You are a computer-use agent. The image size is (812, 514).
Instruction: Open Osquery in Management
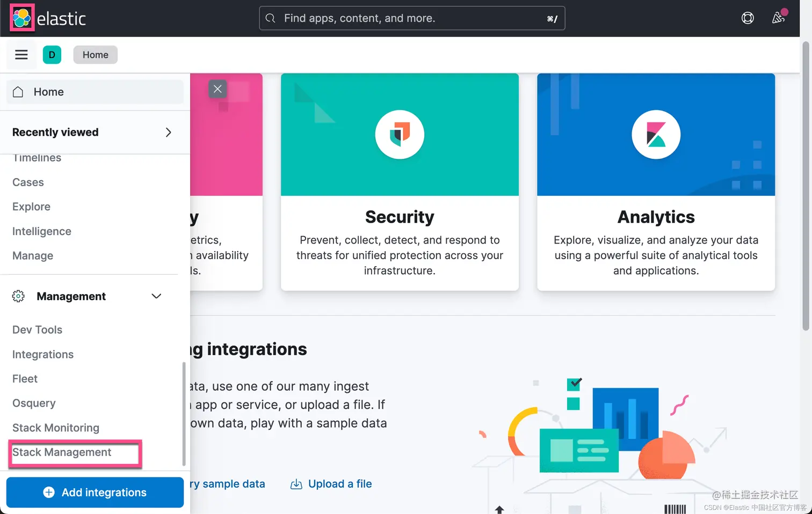point(34,403)
